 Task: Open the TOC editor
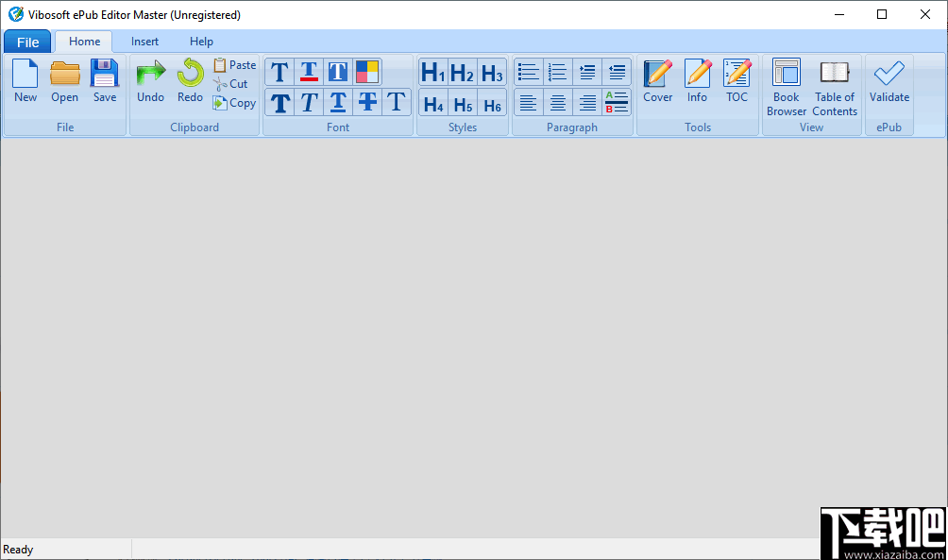tap(736, 80)
